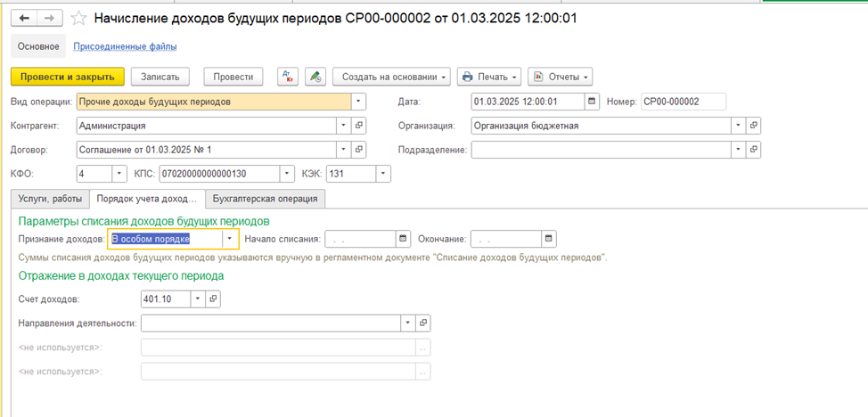
Task: Click the Провести button
Action: 233,77
